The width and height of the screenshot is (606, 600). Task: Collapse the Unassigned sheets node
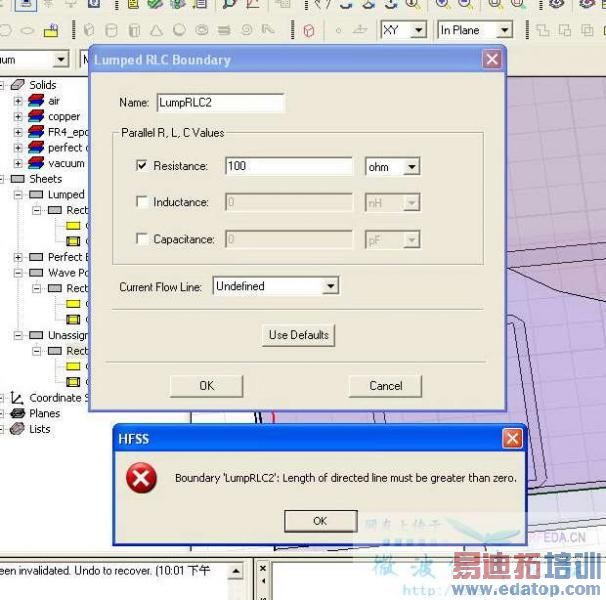[x=17, y=335]
